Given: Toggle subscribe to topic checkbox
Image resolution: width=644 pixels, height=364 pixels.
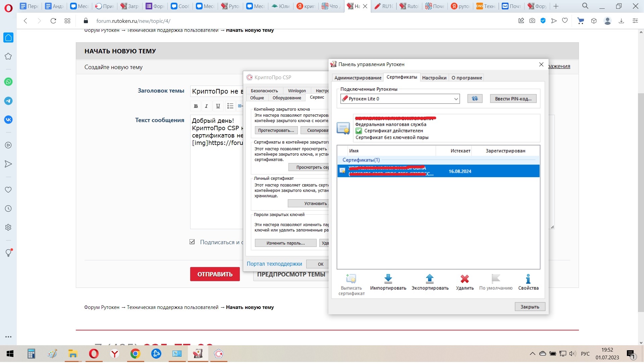Looking at the screenshot, I should pos(192,242).
